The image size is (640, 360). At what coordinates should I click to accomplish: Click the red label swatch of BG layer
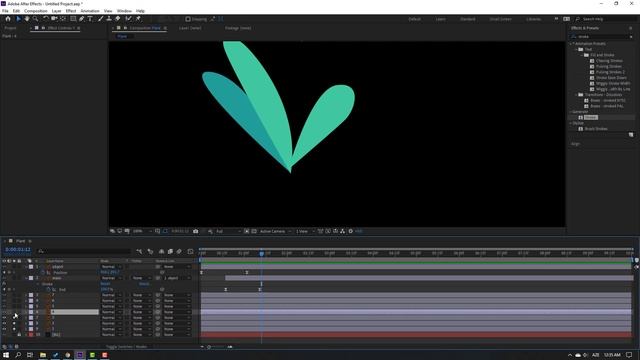[31, 335]
